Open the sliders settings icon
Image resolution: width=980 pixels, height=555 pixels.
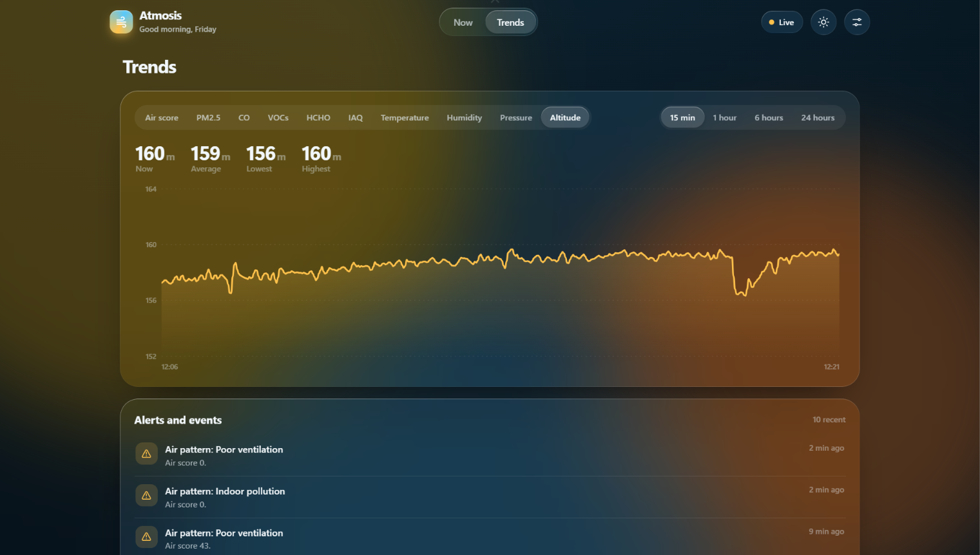tap(857, 23)
